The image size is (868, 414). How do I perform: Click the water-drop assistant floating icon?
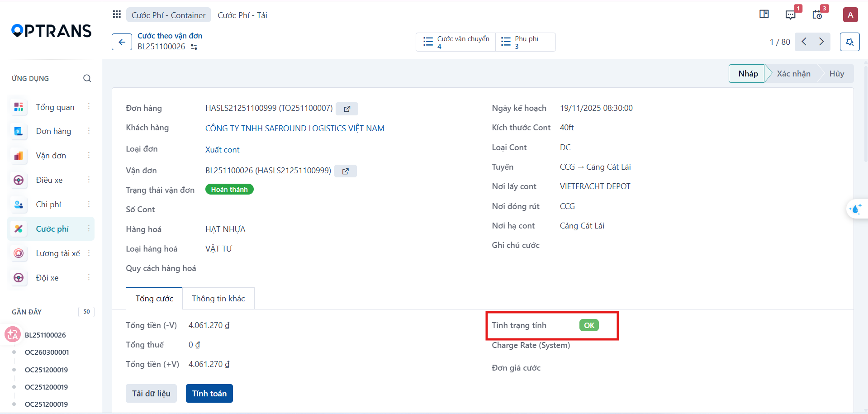point(856,209)
